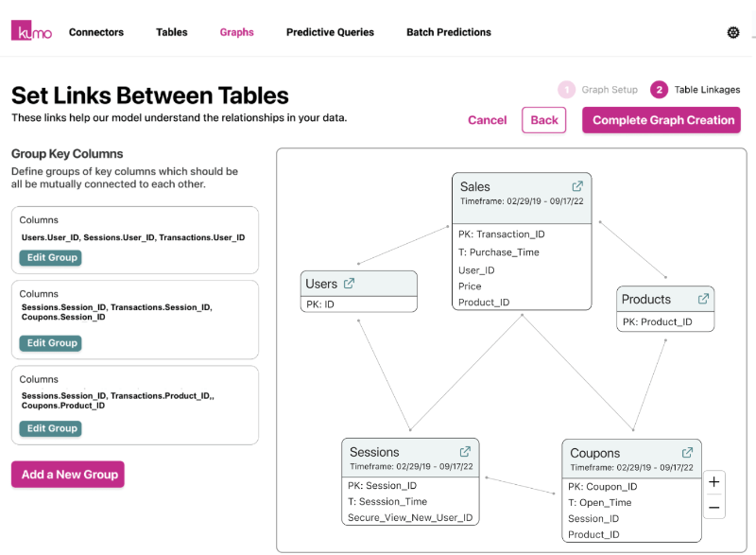Cancel the graph creation
Viewport: 756px width, 555px height.
488,120
